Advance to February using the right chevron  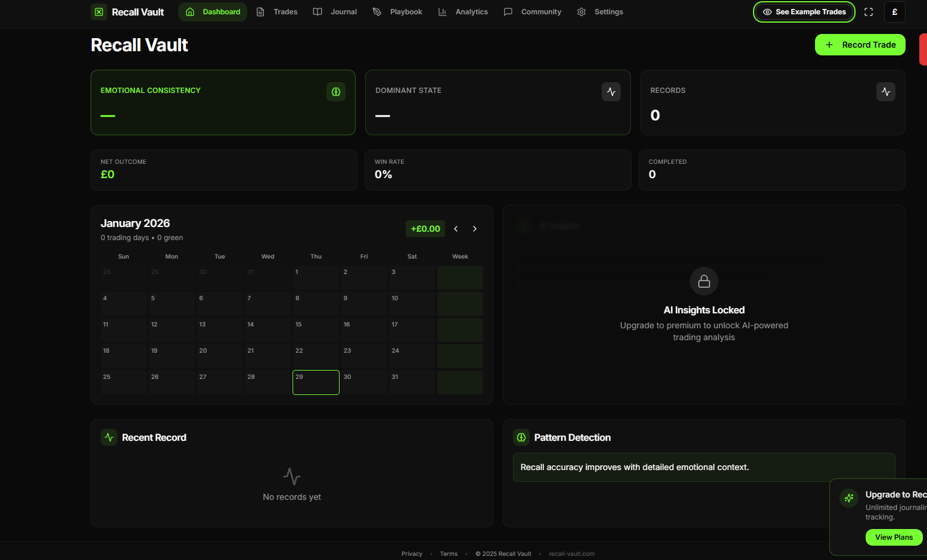pyautogui.click(x=475, y=228)
